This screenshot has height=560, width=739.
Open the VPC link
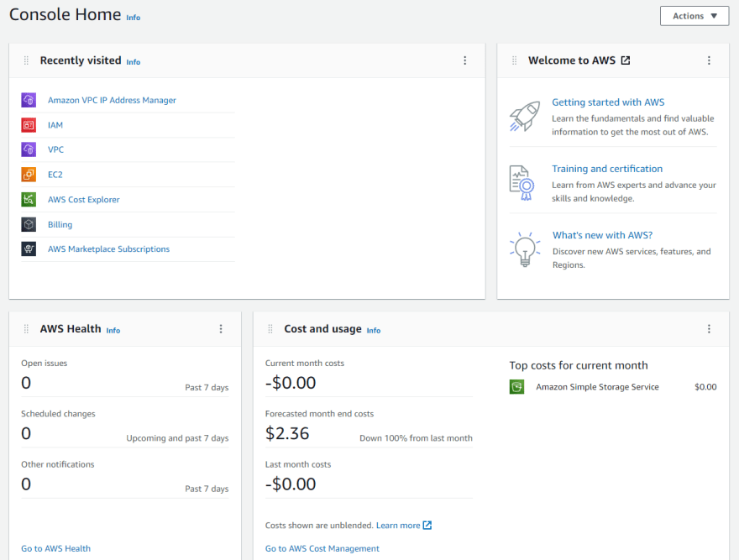click(x=55, y=149)
